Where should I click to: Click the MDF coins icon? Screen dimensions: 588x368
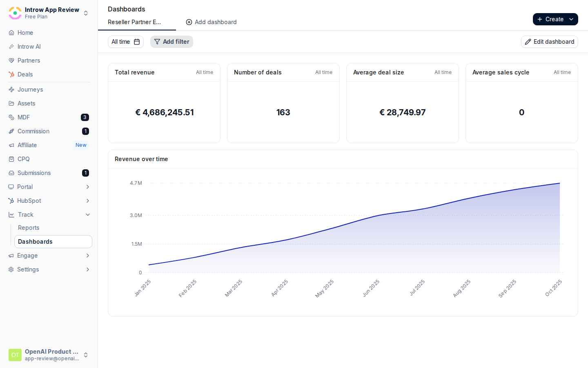click(x=11, y=117)
